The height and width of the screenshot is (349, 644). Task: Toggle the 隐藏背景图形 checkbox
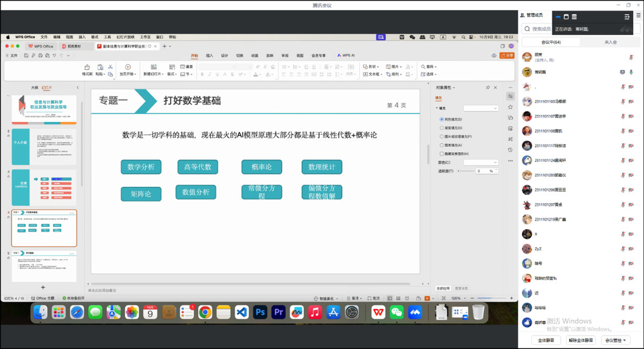click(442, 154)
